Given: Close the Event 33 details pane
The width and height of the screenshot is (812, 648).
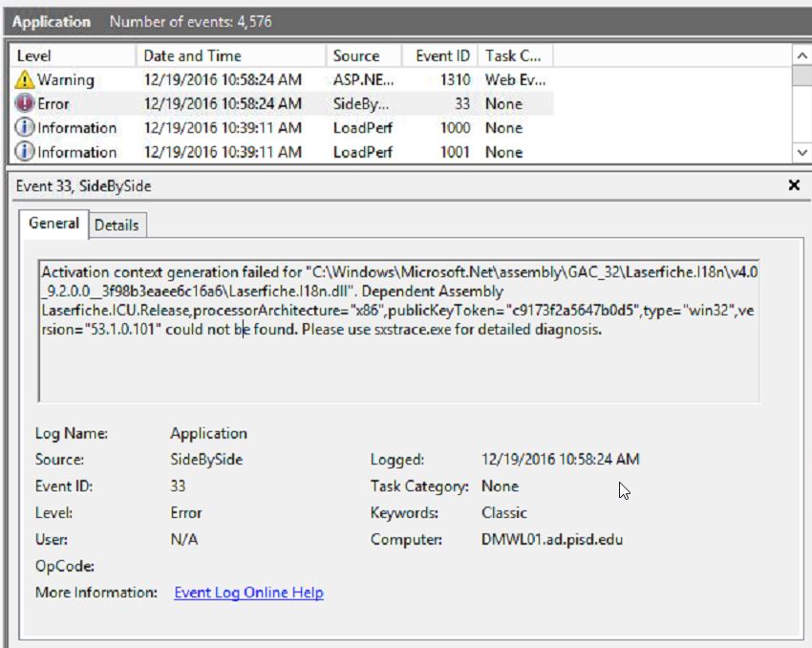Looking at the screenshot, I should (x=793, y=185).
